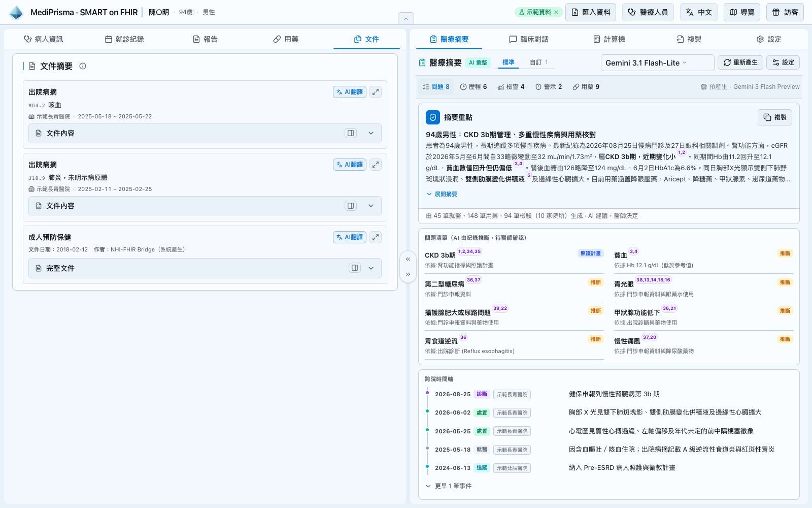The width and height of the screenshot is (812, 508).
Task: Copy summary with 複製 button in 摘要重點
Action: pyautogui.click(x=775, y=117)
